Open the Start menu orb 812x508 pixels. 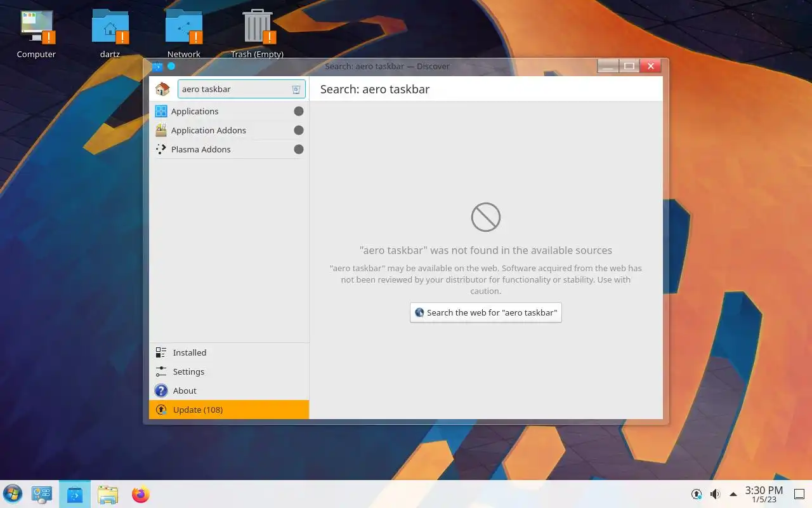[13, 494]
